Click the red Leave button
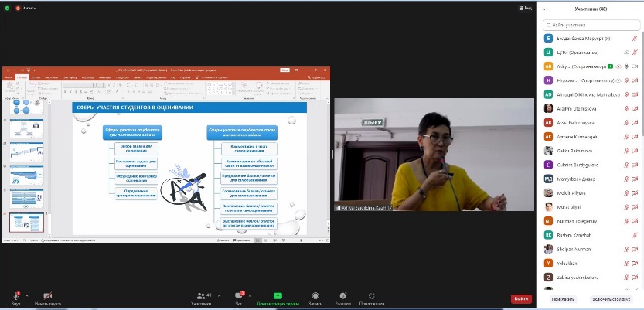Image resolution: width=644 pixels, height=310 pixels. point(521,298)
